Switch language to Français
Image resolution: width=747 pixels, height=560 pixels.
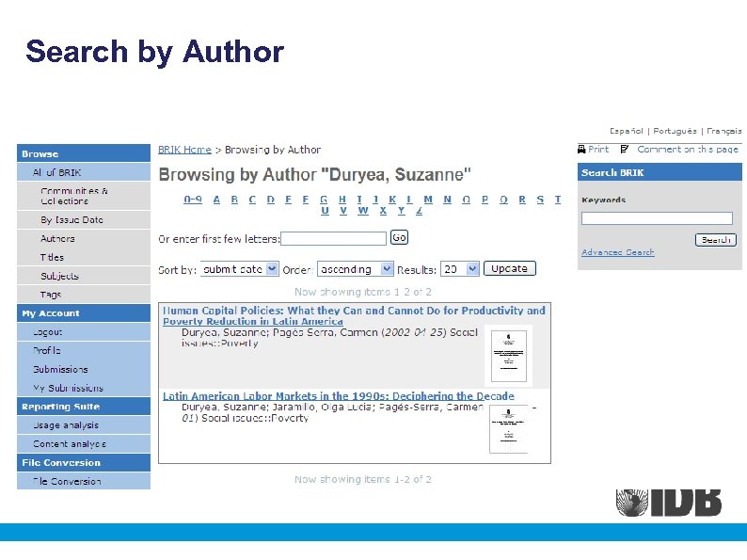[724, 131]
